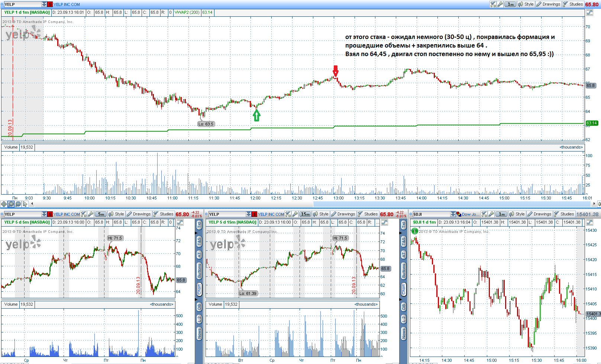Open Studies menu in the $DJI chart
The width and height of the screenshot is (601, 364).
pos(564,214)
